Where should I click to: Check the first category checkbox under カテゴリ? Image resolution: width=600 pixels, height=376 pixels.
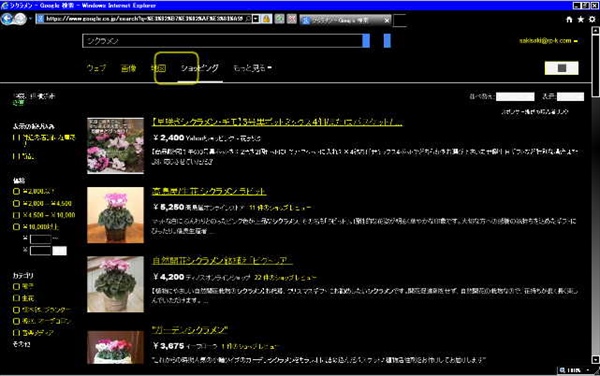point(16,286)
